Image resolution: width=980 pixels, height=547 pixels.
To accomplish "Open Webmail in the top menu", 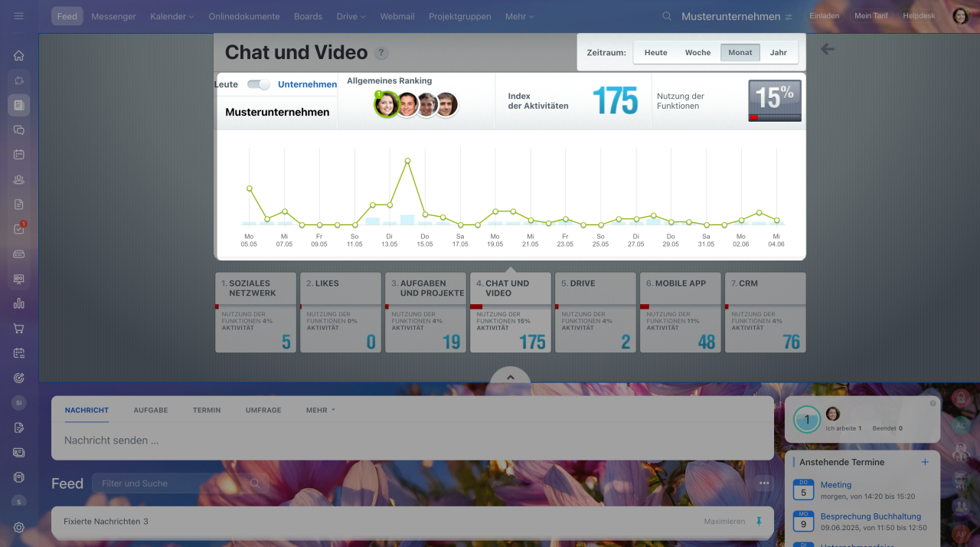I will (x=397, y=16).
